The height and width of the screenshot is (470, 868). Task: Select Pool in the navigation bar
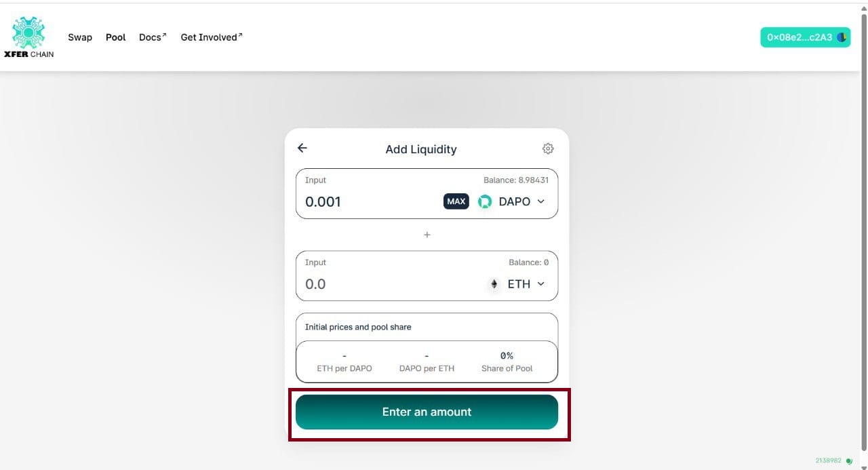(x=115, y=37)
